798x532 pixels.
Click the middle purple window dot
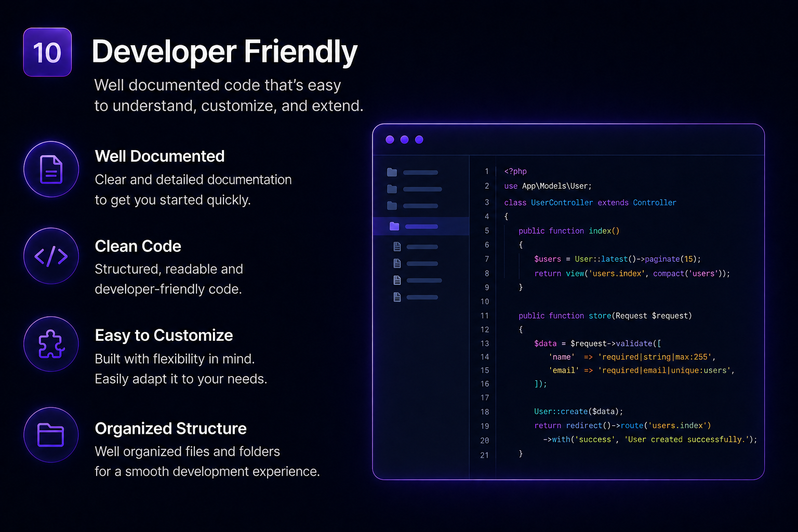405,140
